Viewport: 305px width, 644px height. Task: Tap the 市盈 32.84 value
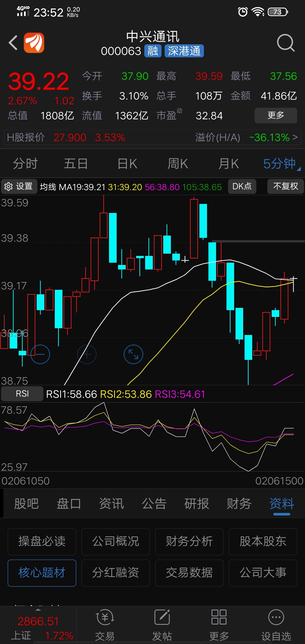209,116
